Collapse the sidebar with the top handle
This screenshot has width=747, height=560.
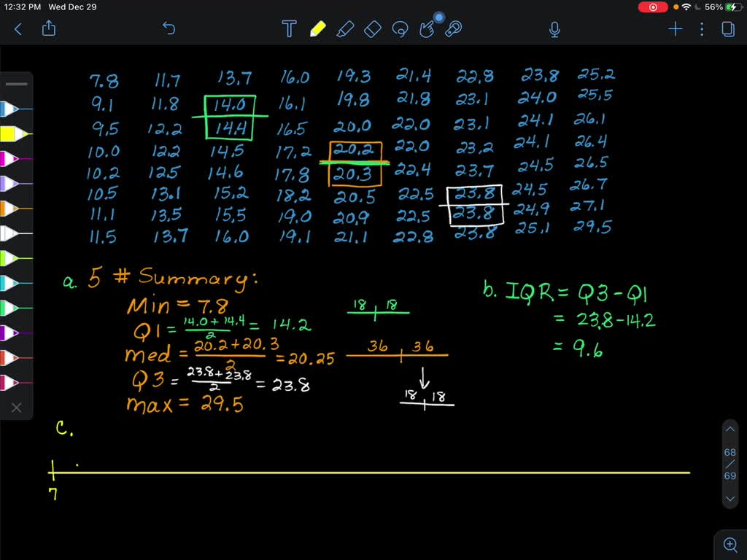pyautogui.click(x=16, y=83)
